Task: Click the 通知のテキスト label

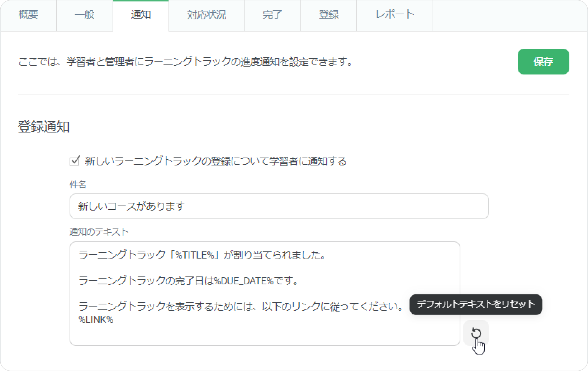Action: tap(99, 232)
